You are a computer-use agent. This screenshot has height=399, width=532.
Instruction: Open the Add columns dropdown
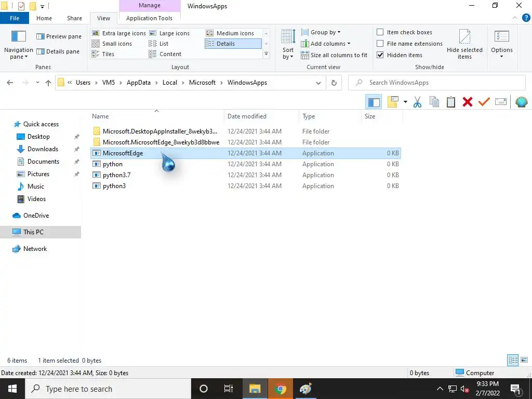click(x=326, y=44)
